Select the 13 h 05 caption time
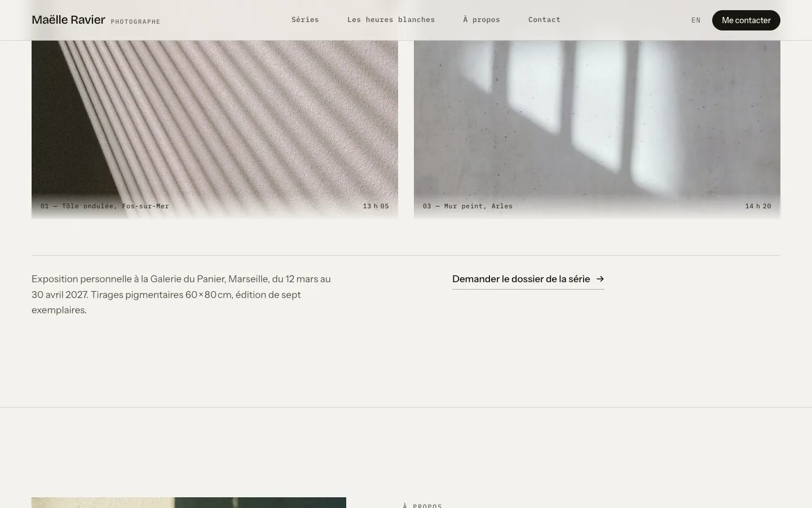 click(376, 206)
